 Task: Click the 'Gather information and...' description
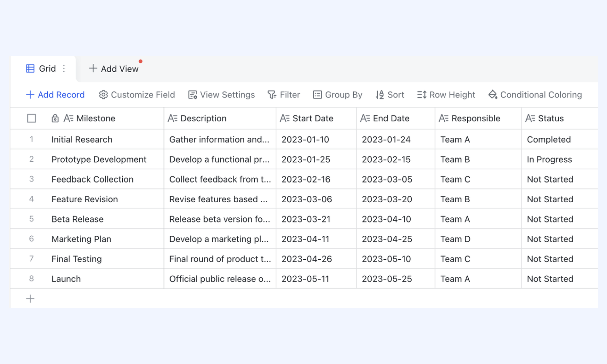click(220, 139)
